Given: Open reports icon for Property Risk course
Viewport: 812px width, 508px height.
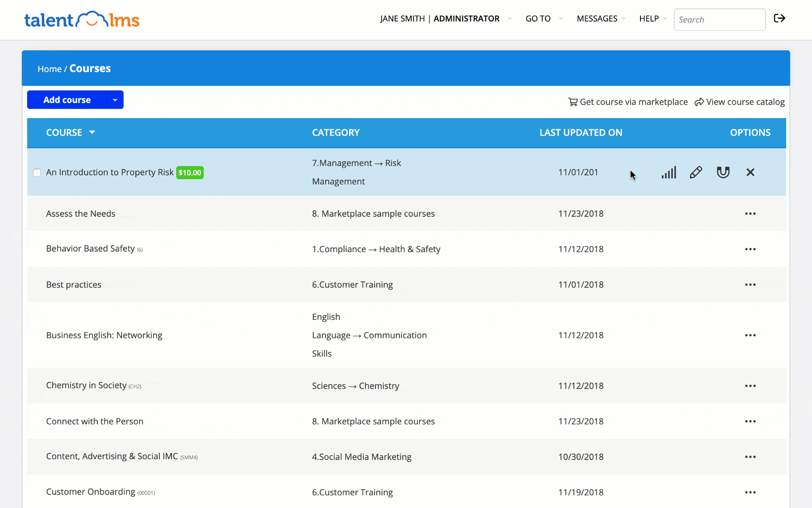Looking at the screenshot, I should [669, 172].
